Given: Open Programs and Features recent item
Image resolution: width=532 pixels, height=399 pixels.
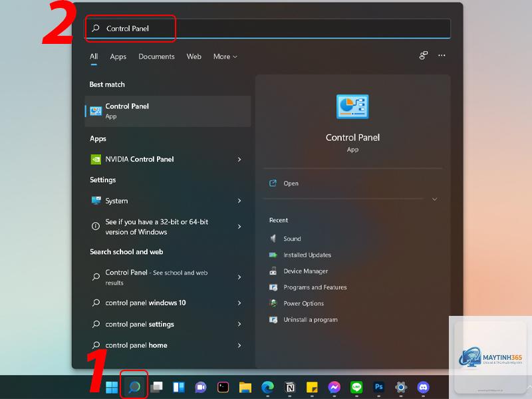Looking at the screenshot, I should pos(315,287).
